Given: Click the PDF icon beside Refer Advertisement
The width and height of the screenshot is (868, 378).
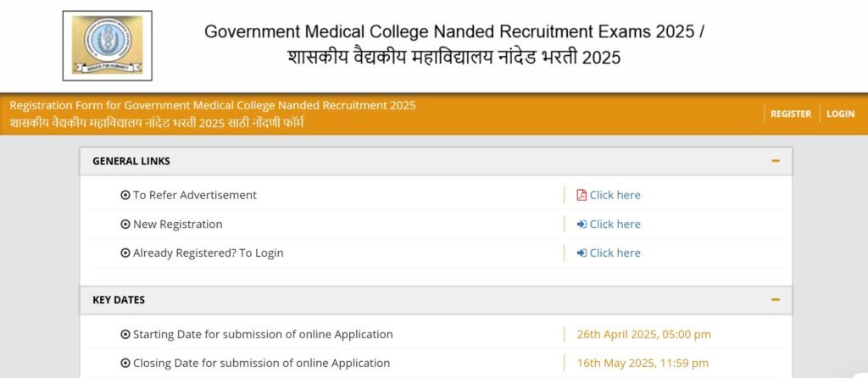Looking at the screenshot, I should point(581,195).
